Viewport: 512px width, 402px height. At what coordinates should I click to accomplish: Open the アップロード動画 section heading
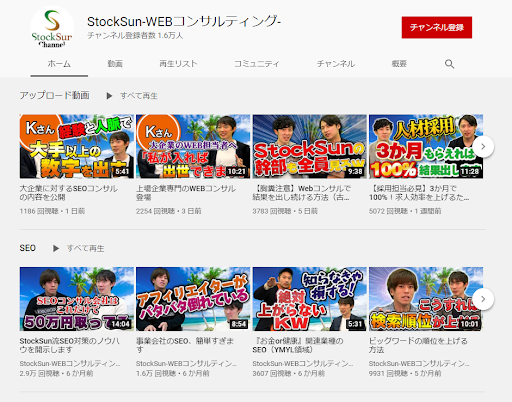pos(55,95)
